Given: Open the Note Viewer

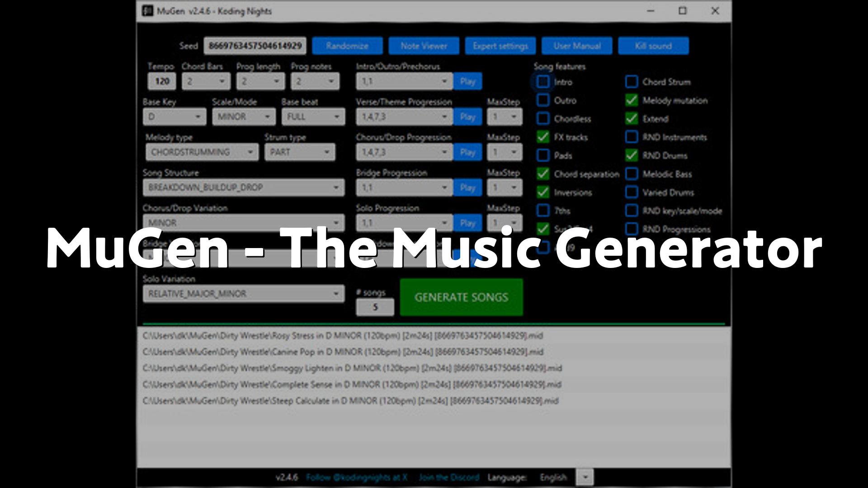Looking at the screenshot, I should click(424, 46).
